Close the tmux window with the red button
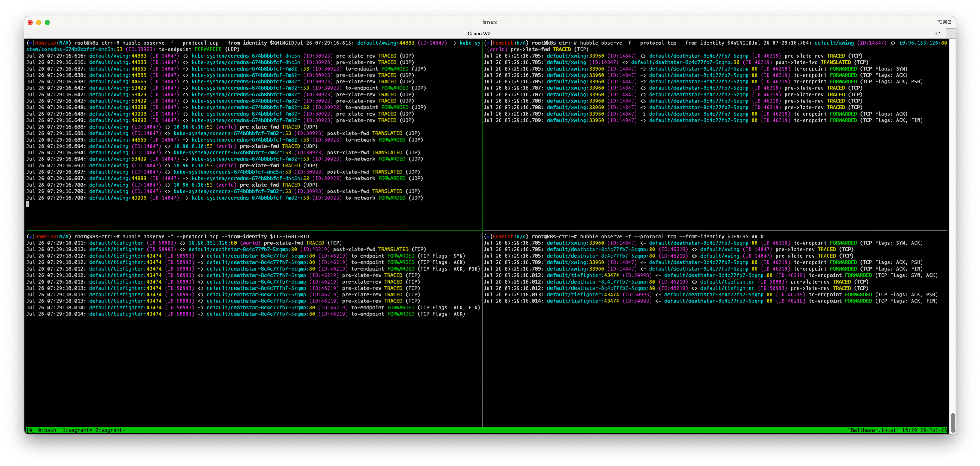980x466 pixels. click(30, 22)
